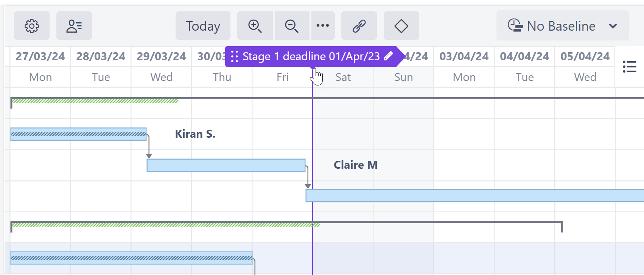Edit the Stage 1 deadline marker pencil
The image size is (644, 275).
click(388, 56)
